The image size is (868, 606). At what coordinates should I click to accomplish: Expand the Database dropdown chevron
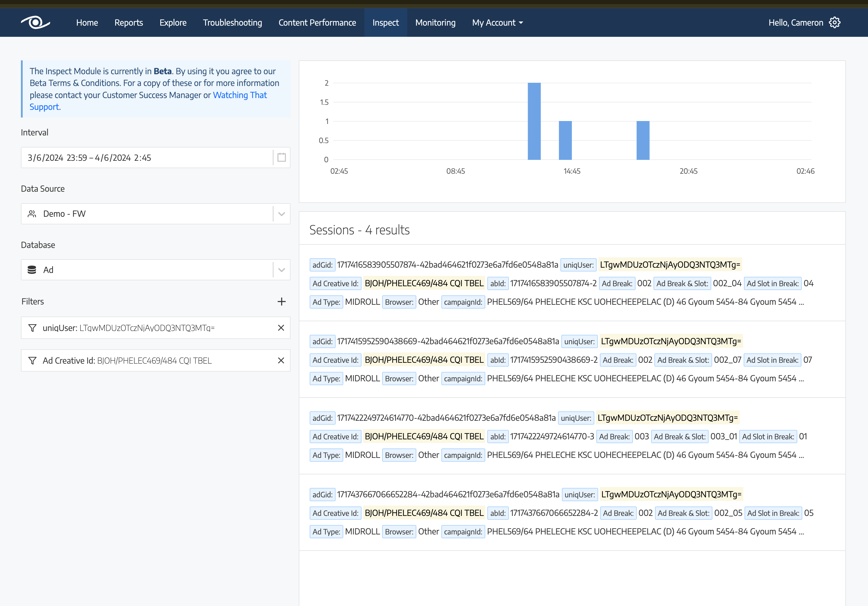click(x=282, y=270)
